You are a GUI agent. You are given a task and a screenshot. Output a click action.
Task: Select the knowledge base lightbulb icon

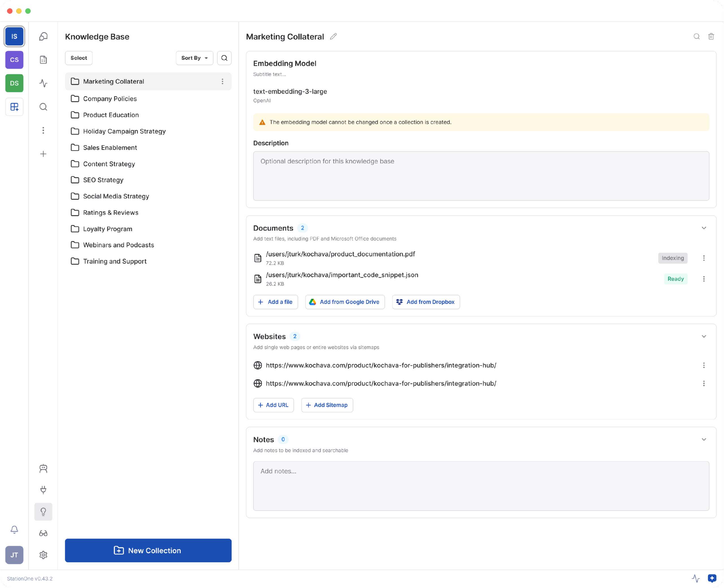pos(43,512)
